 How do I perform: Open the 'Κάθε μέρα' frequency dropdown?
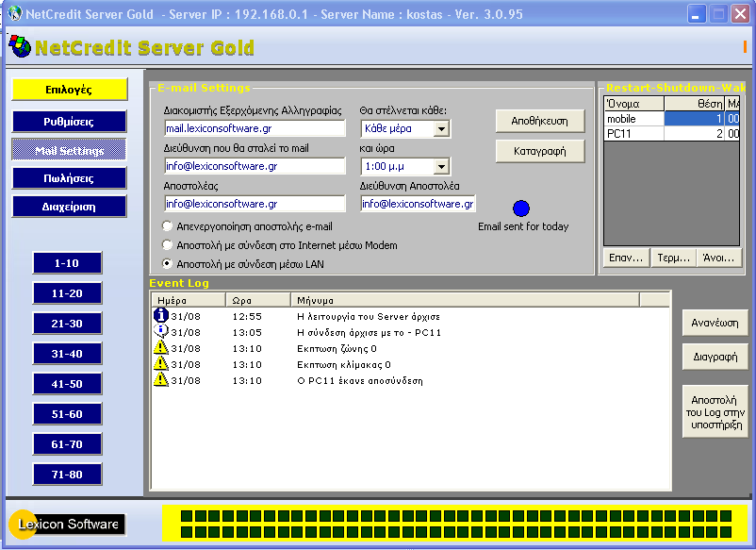pos(441,129)
